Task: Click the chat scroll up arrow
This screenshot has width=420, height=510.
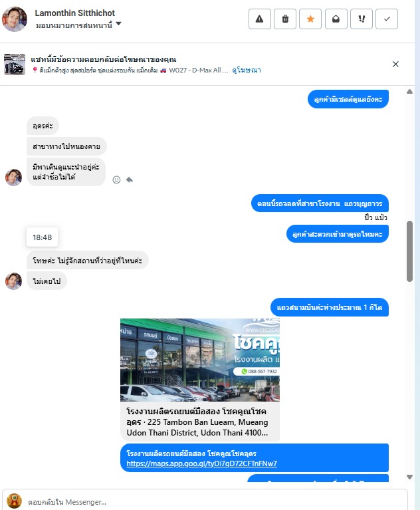Action: click(x=409, y=92)
